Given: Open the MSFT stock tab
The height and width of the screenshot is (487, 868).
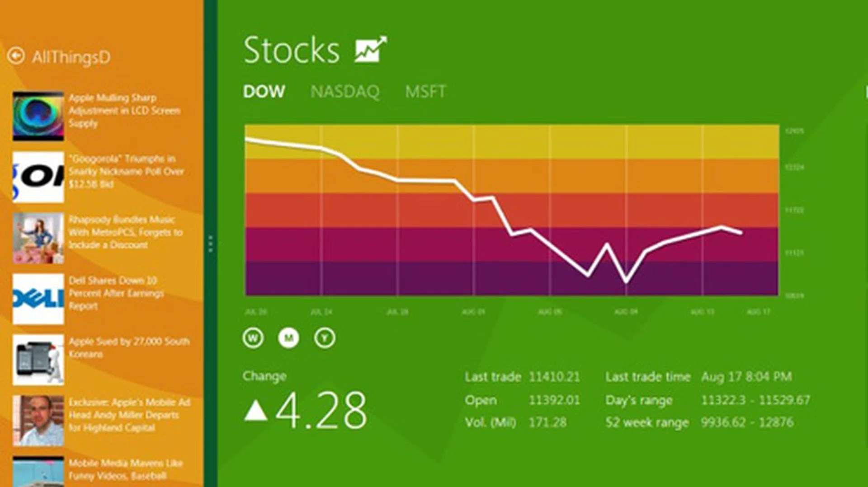Looking at the screenshot, I should tap(425, 92).
